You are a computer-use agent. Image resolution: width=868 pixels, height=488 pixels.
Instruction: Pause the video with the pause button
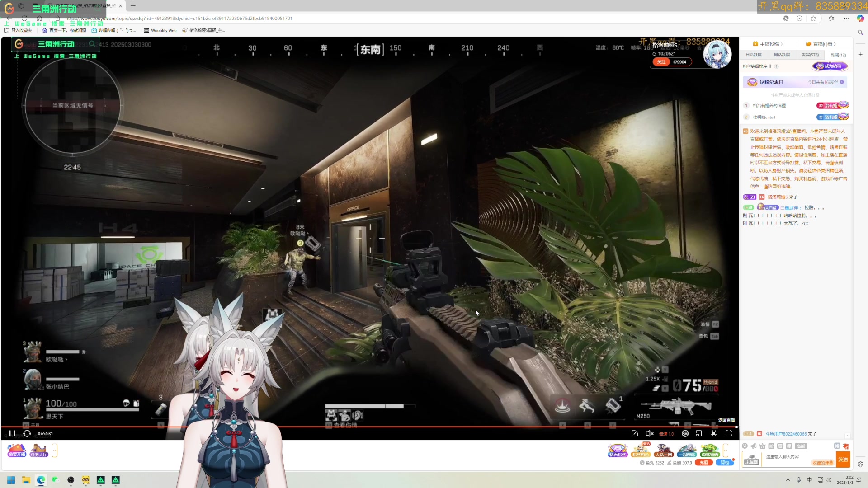pyautogui.click(x=12, y=433)
